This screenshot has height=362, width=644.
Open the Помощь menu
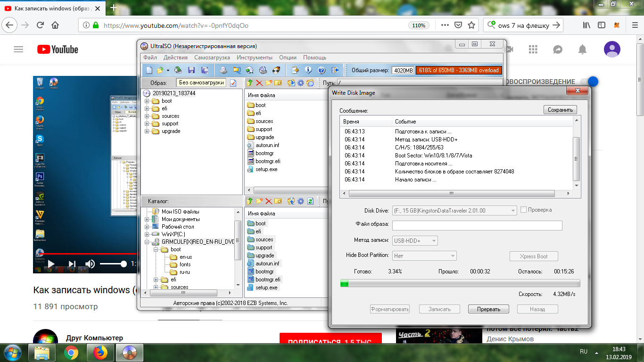click(314, 58)
